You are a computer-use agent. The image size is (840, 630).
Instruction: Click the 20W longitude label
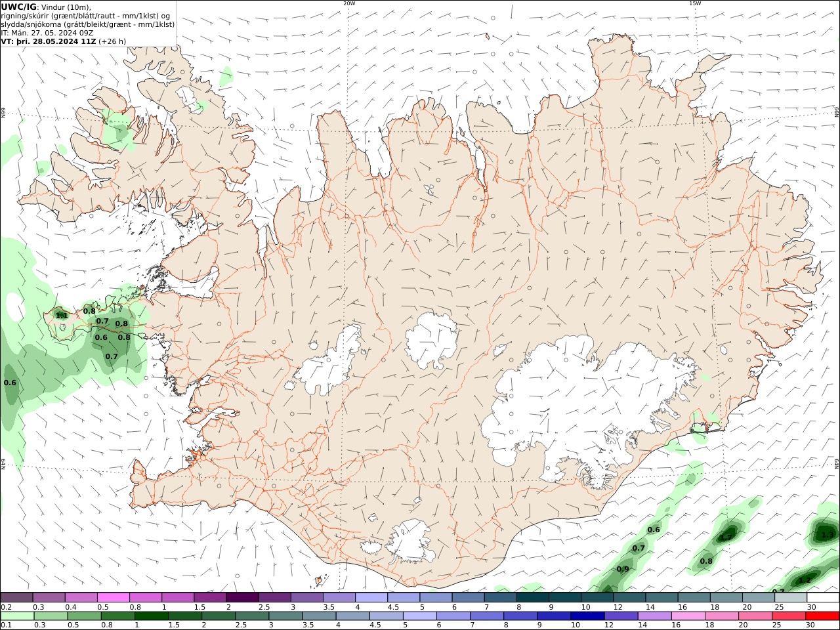(x=349, y=3)
